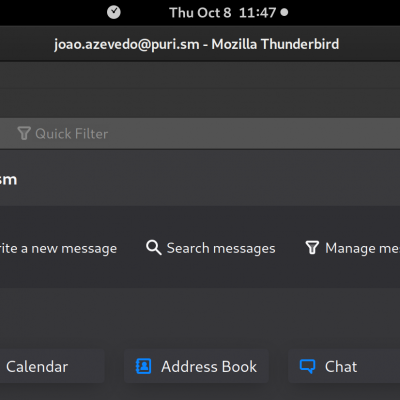Open the Address Book label
The width and height of the screenshot is (400, 400).
pos(209,367)
